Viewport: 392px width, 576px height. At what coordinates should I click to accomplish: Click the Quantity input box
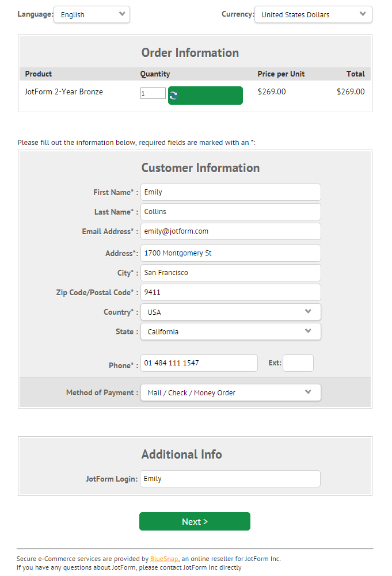pos(153,93)
